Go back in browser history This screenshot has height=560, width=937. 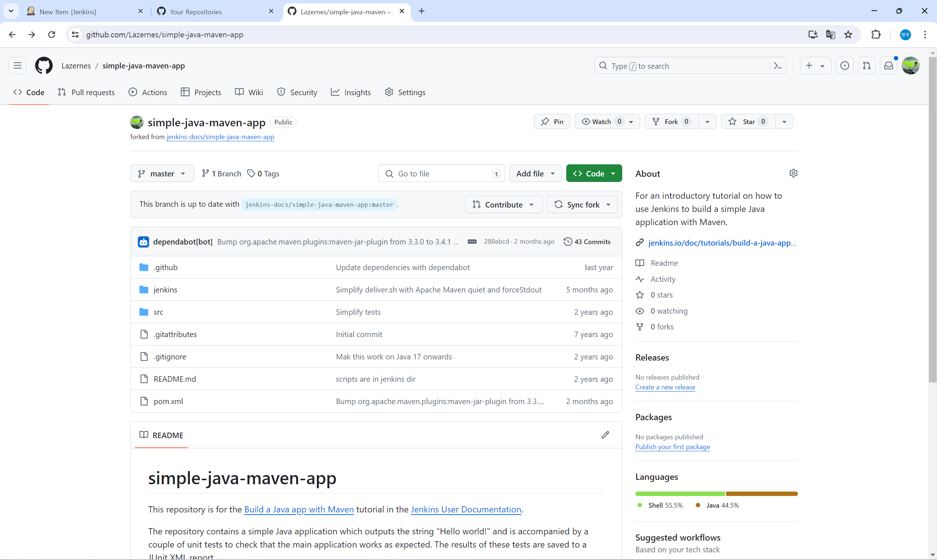point(12,34)
